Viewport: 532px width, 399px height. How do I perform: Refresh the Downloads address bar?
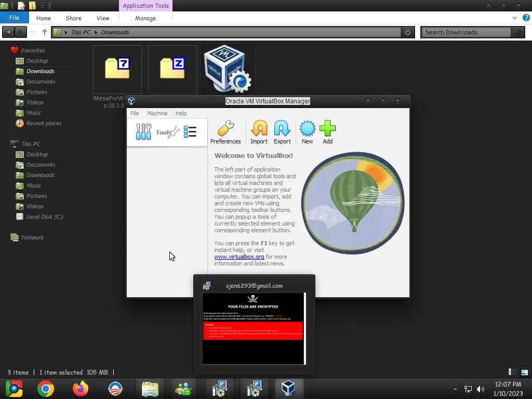point(408,32)
